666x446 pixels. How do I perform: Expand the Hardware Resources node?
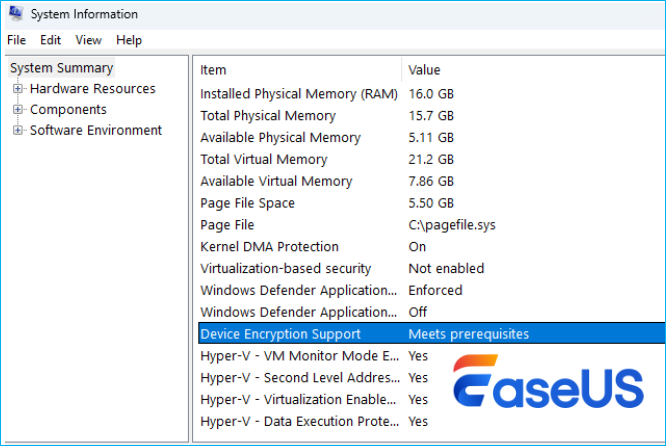pyautogui.click(x=18, y=89)
